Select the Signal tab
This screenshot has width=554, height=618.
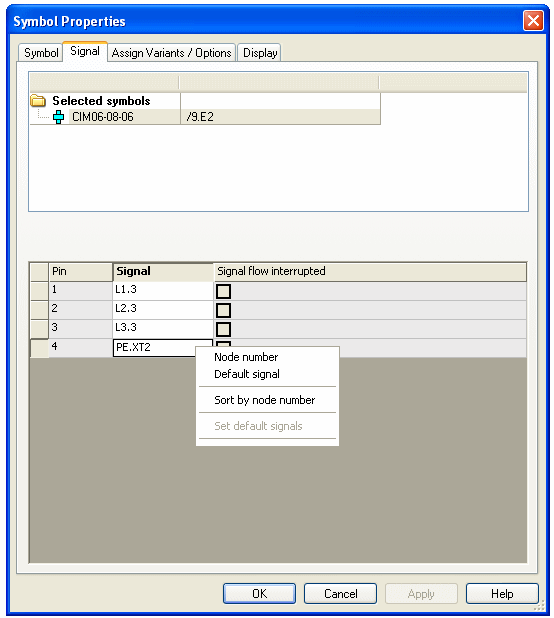[85, 51]
